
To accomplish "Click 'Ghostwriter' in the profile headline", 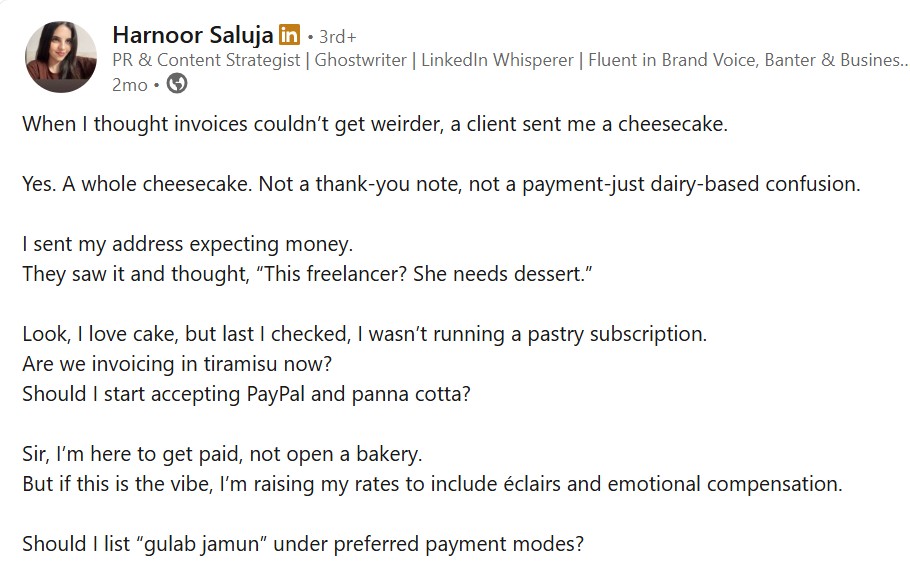I will click(360, 60).
